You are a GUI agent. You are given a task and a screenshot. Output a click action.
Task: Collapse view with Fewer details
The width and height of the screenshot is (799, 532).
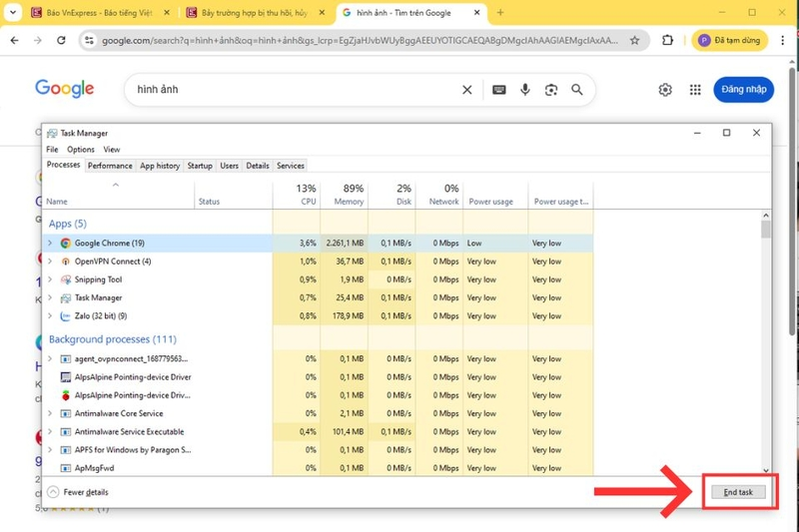tap(78, 492)
